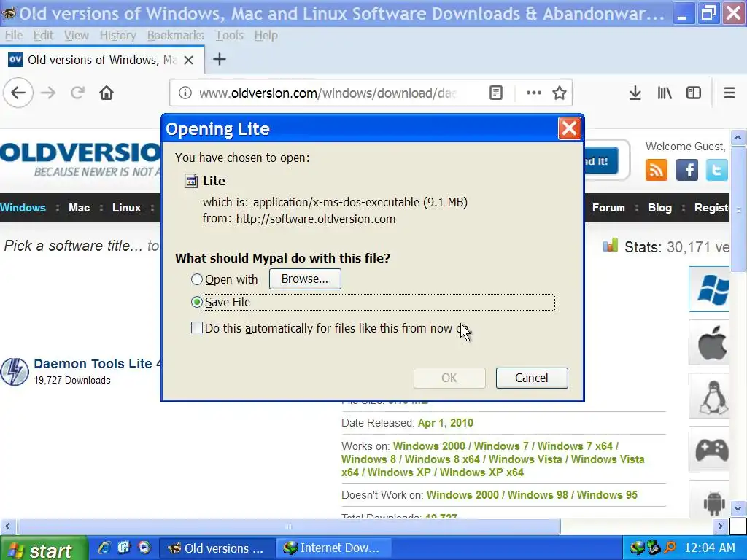
Task: Close the Opening Lite dialog with red X
Action: (569, 128)
